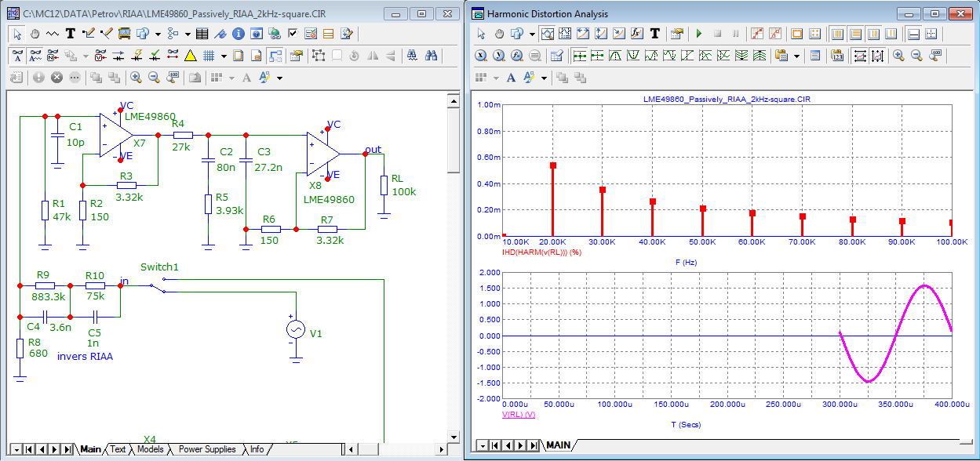This screenshot has width=980, height=461.
Task: Click the zoom-out magnifier in analysis toolbar
Action: [x=916, y=56]
